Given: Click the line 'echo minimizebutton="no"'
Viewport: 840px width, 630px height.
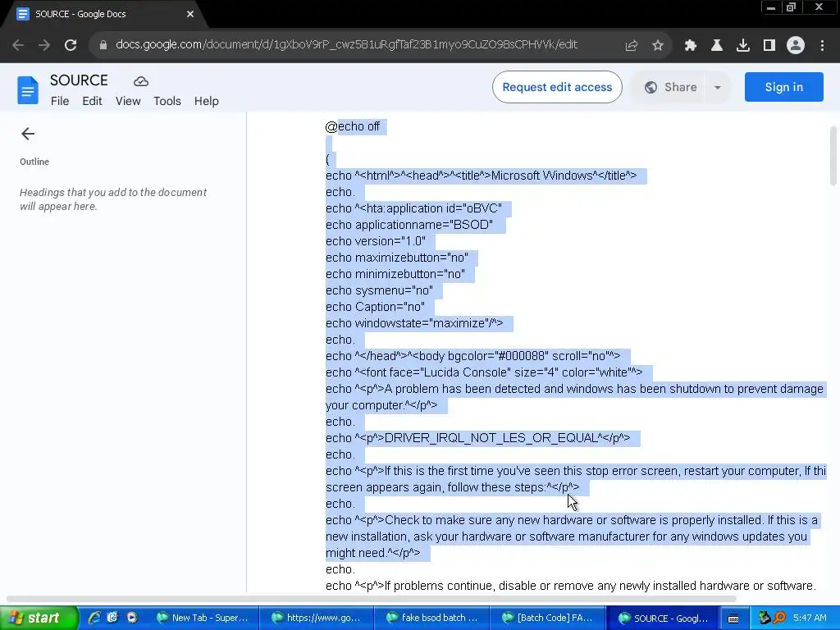Looking at the screenshot, I should [x=395, y=274].
